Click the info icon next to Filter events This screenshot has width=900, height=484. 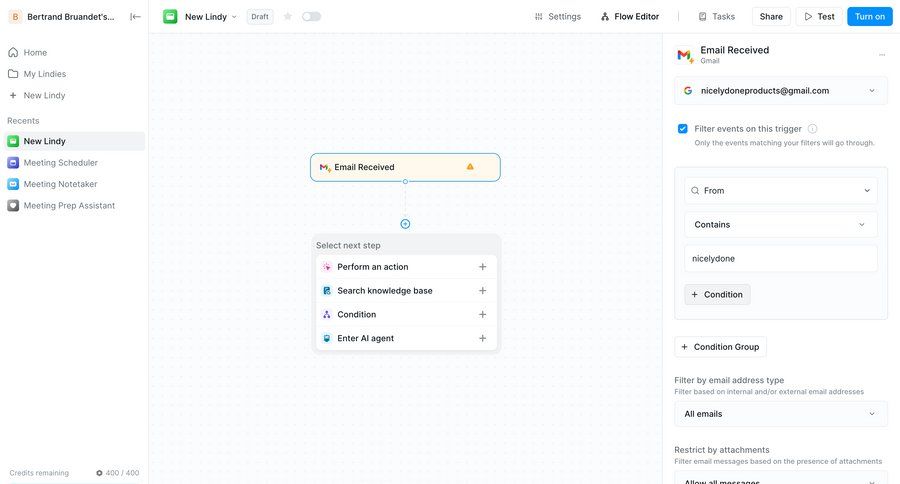click(x=812, y=129)
